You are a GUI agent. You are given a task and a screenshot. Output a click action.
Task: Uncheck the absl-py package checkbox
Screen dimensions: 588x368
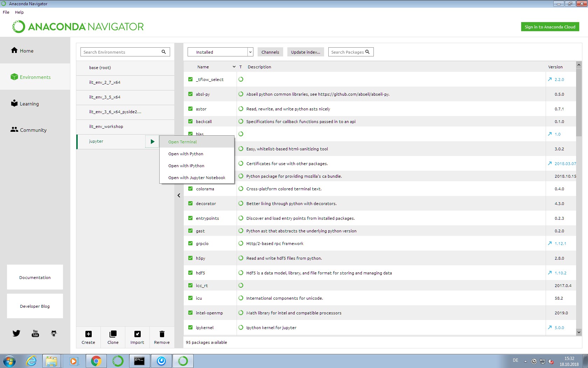[190, 94]
